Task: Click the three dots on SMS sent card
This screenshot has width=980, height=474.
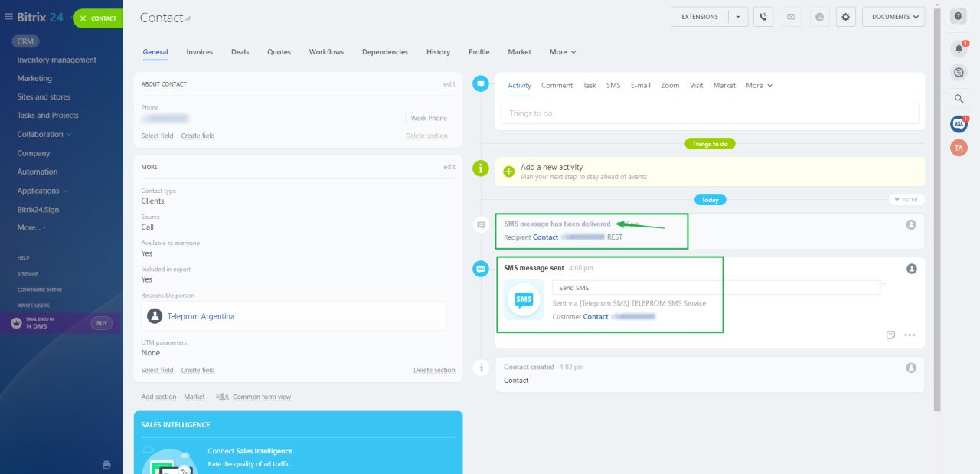Action: click(910, 335)
